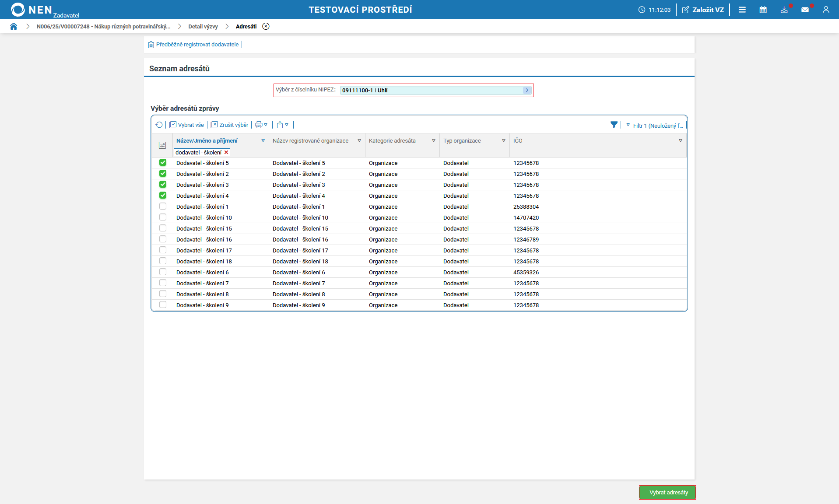Expand the print options dropdown
Viewport: 839px width, 504px height.
point(261,125)
